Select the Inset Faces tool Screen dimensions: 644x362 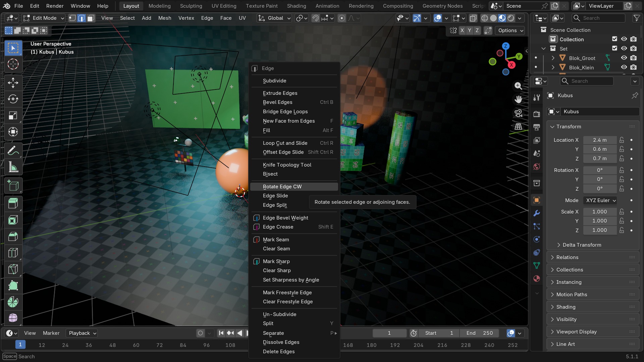13,220
